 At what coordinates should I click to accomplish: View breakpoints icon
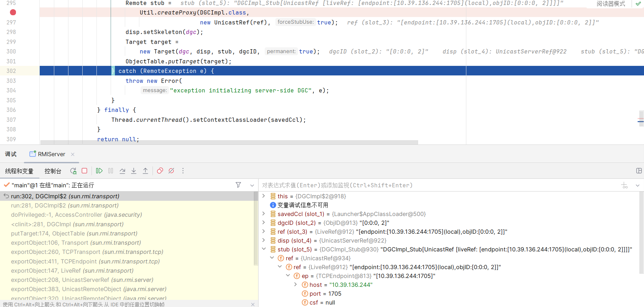pos(160,171)
